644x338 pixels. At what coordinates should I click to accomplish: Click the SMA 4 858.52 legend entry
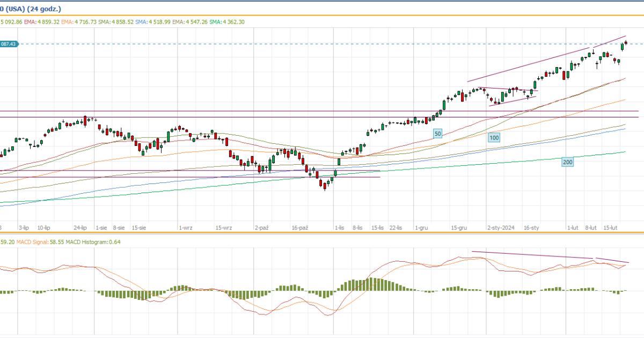[x=115, y=22]
